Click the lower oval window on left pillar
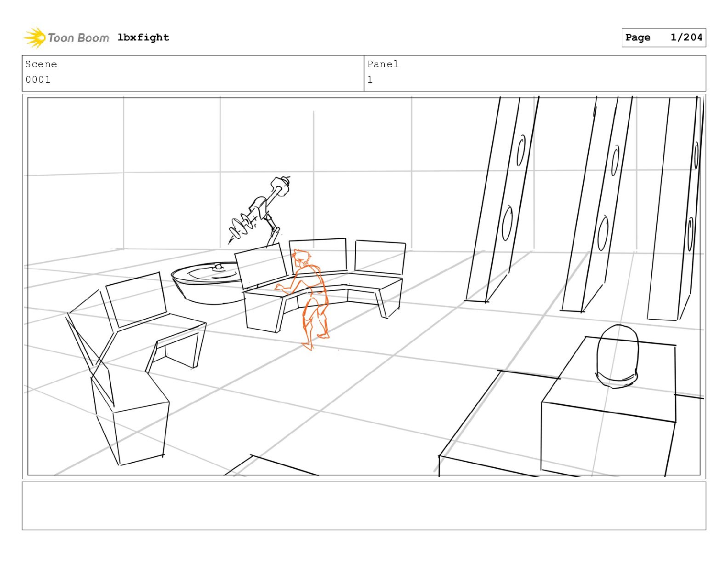Screen dimensions: 728x563 (x=507, y=224)
